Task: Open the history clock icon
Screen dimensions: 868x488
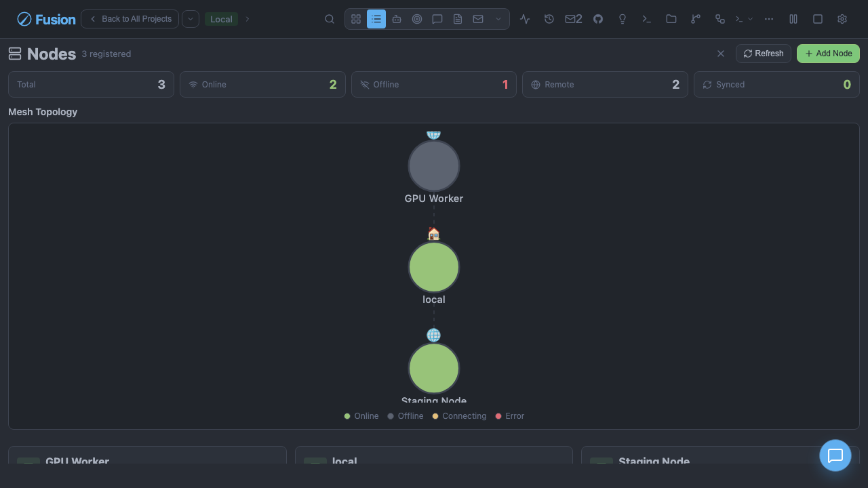Action: [x=549, y=19]
